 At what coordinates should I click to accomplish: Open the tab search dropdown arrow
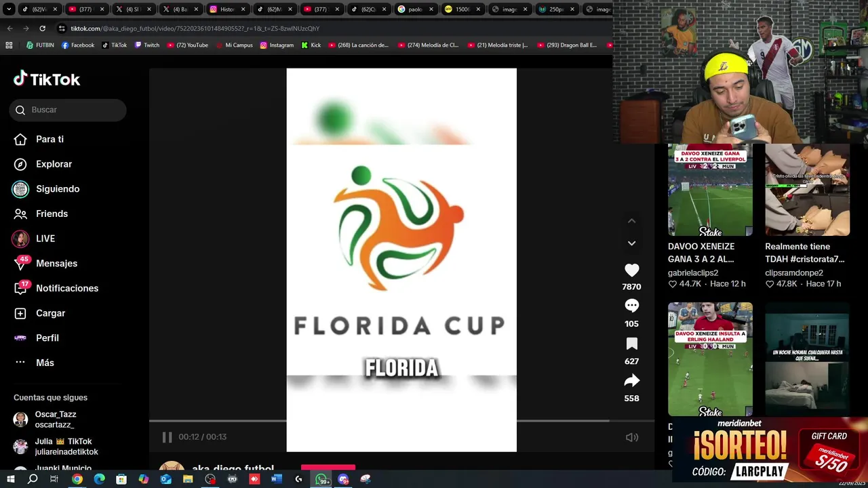click(9, 9)
